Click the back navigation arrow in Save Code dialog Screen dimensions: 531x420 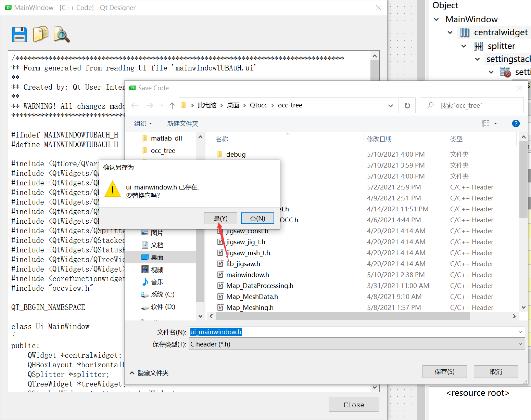[134, 105]
